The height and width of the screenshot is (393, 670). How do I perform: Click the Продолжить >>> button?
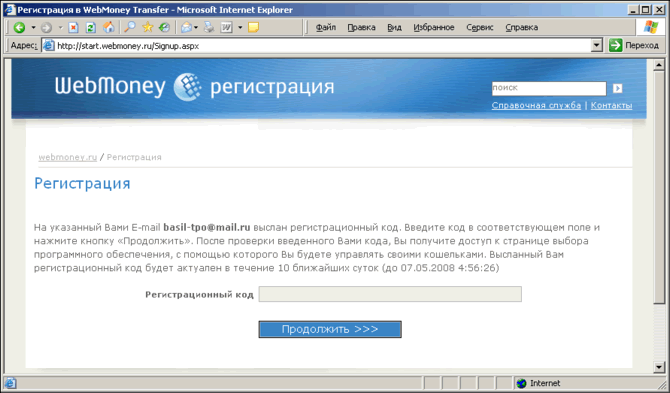pos(330,329)
